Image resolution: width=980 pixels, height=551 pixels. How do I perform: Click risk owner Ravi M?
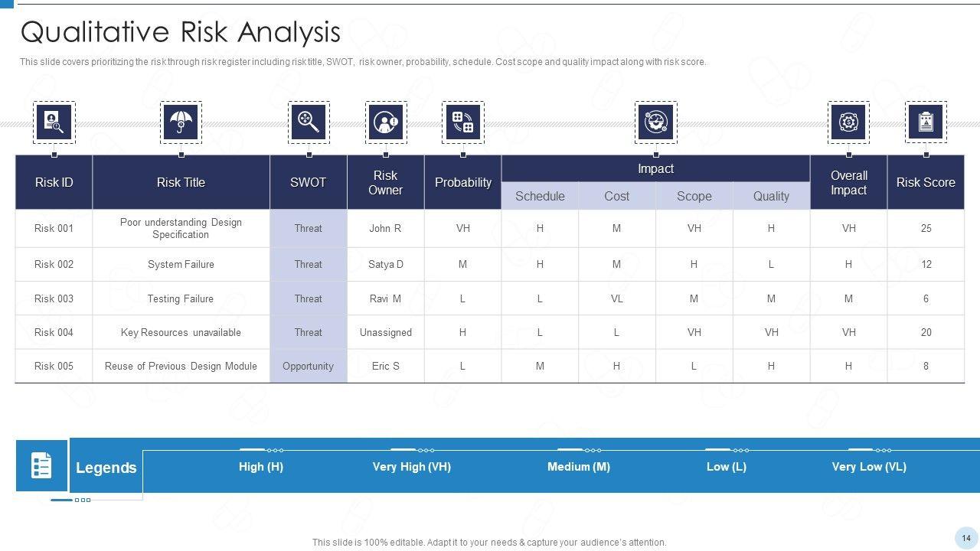[385, 298]
